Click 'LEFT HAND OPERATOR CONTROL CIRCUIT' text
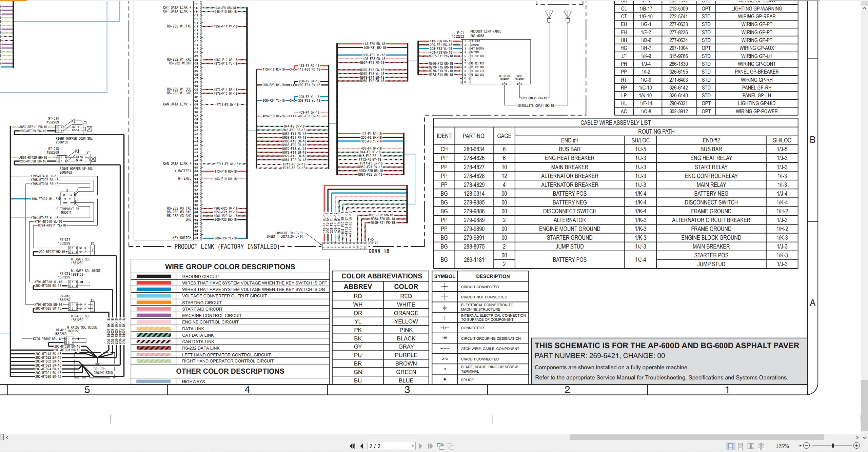The height and width of the screenshot is (452, 868). click(226, 355)
